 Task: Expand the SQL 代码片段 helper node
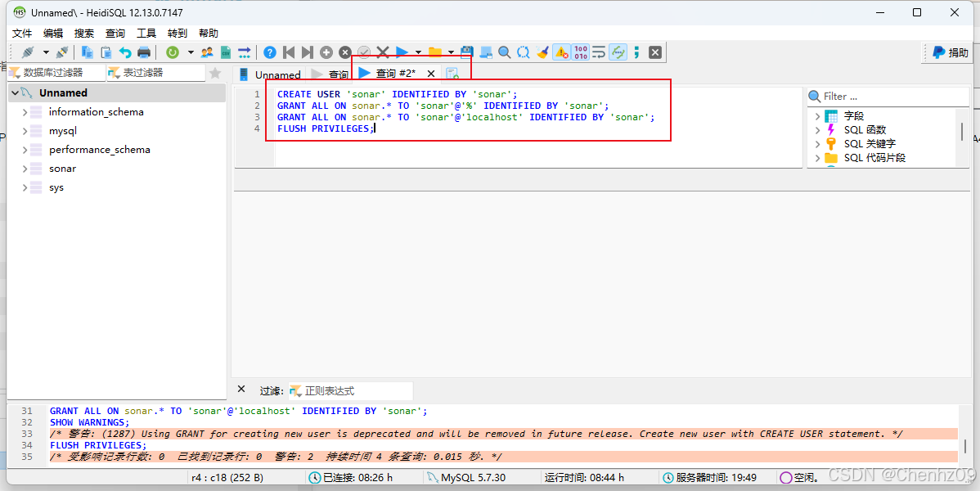coord(817,158)
